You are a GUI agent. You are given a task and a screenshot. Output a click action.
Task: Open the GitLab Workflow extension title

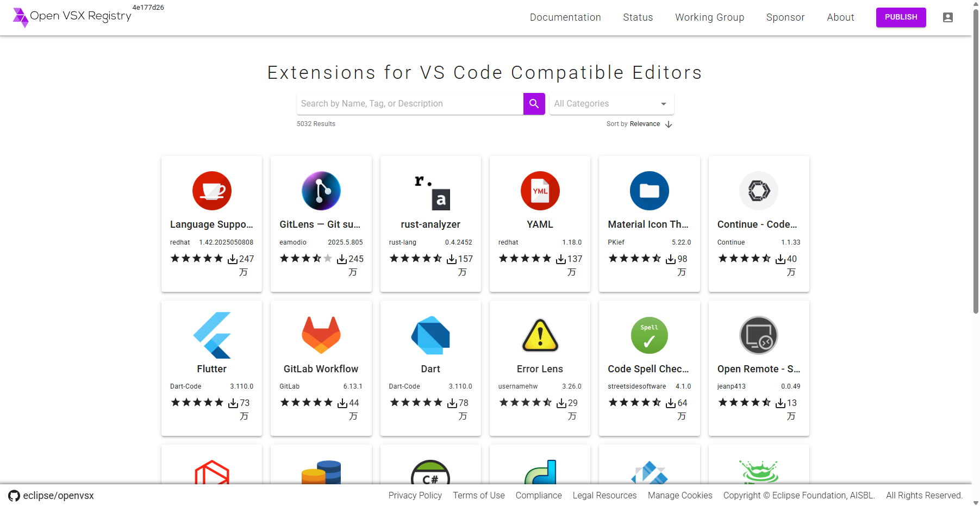(321, 369)
